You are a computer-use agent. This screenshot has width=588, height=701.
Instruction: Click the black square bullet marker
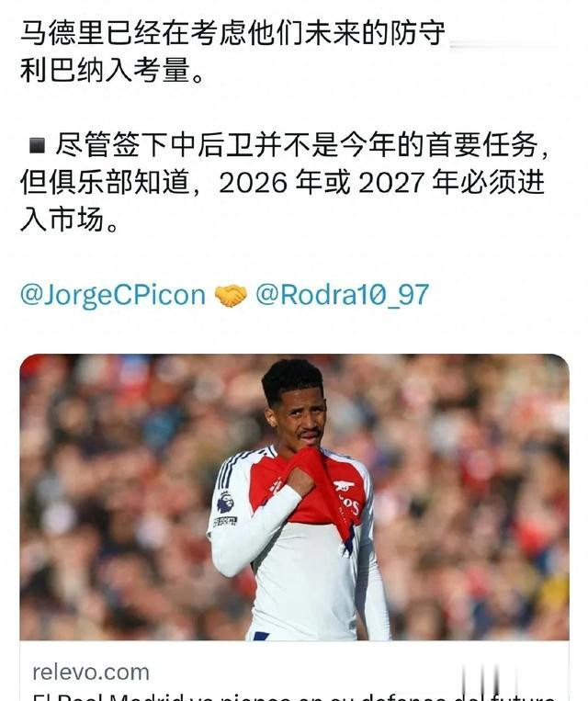point(36,145)
